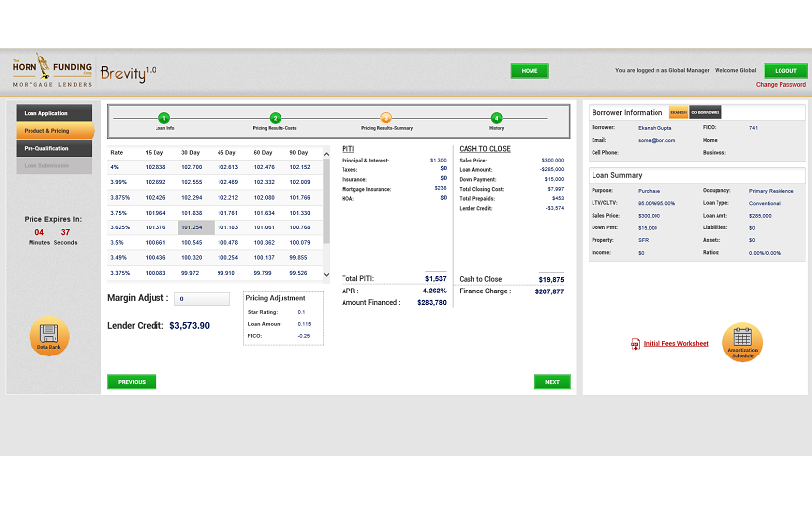Show the Co Borrower info tab

[x=705, y=112]
